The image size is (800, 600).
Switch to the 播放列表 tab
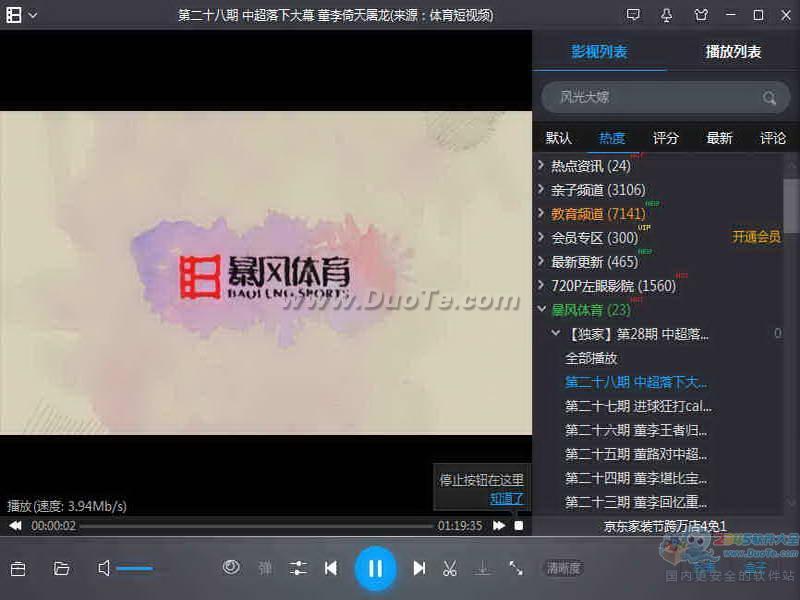point(733,52)
